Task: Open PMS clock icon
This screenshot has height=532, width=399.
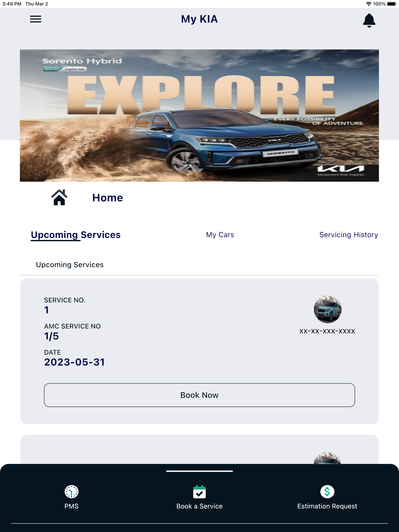Action: 72,492
